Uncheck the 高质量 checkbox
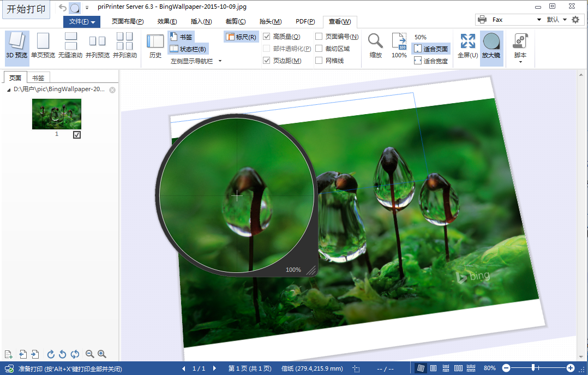Image resolution: width=588 pixels, height=375 pixels. click(267, 37)
